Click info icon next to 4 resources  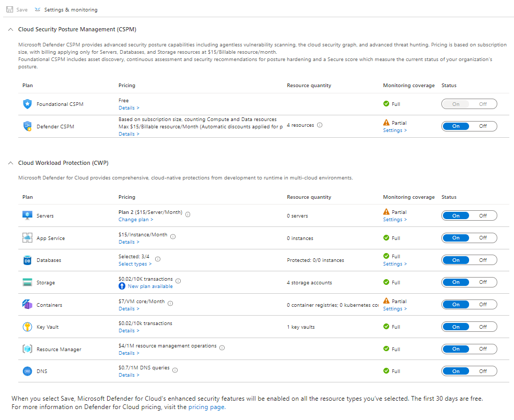click(320, 125)
